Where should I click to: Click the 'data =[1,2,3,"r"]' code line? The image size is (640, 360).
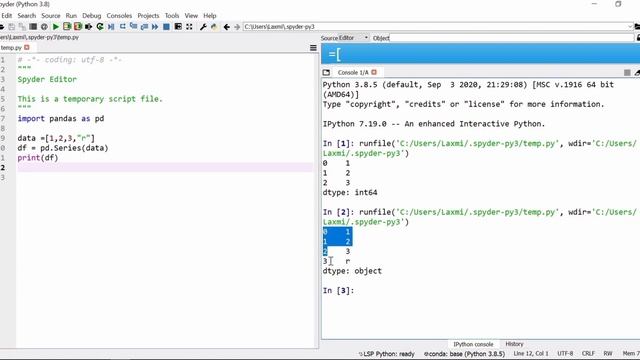click(56, 138)
